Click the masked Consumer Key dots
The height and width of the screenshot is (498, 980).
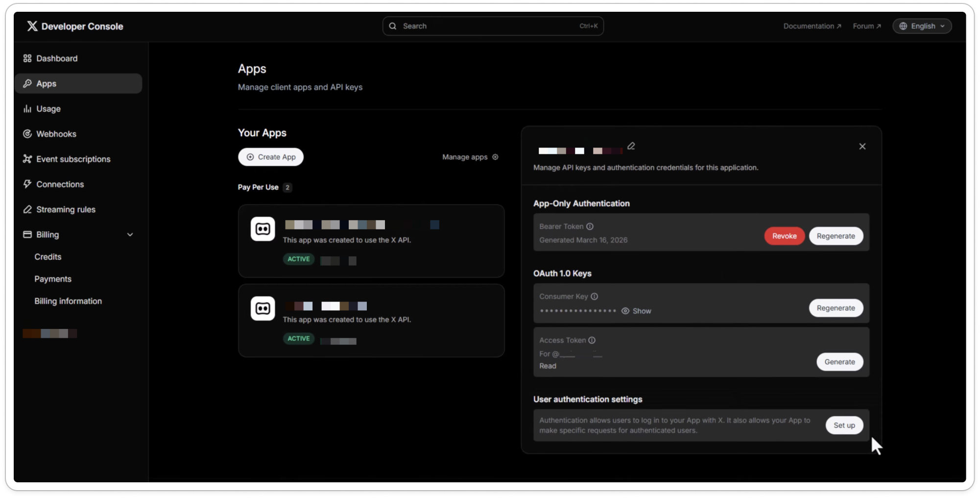click(x=578, y=311)
